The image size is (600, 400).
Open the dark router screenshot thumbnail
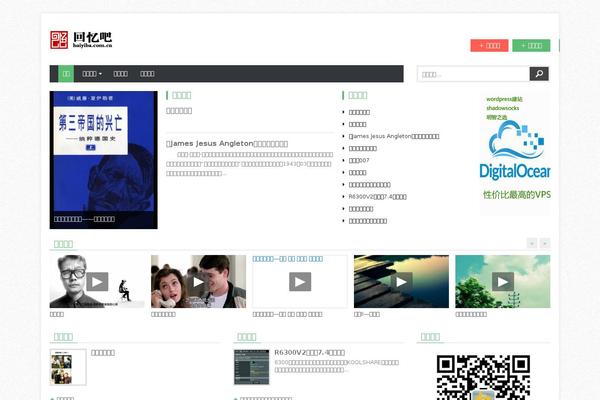click(252, 367)
